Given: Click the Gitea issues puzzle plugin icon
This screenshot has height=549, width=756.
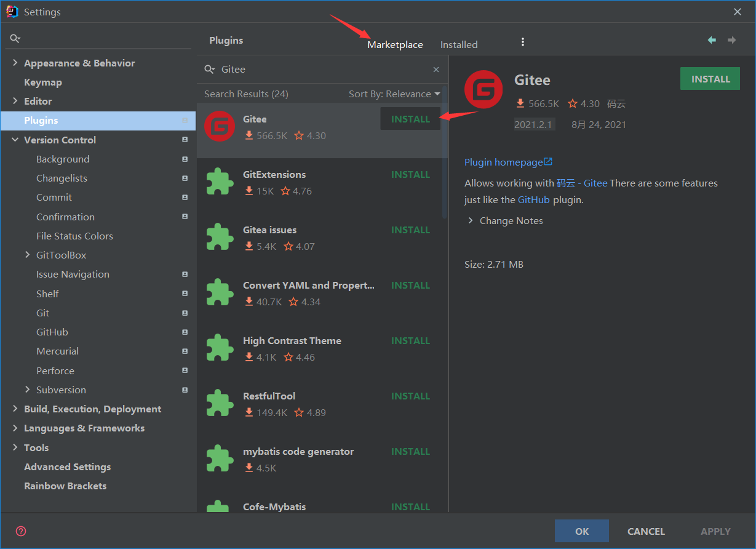Looking at the screenshot, I should 220,237.
